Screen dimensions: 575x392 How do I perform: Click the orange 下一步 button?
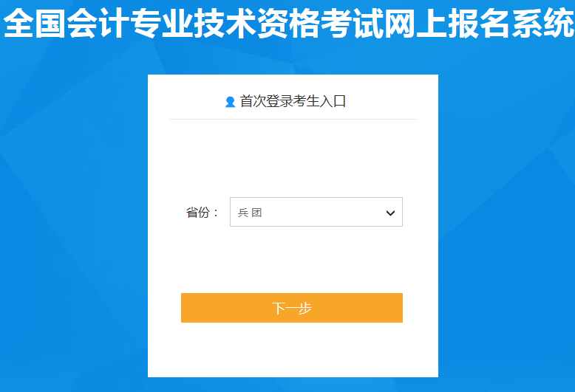tap(292, 308)
